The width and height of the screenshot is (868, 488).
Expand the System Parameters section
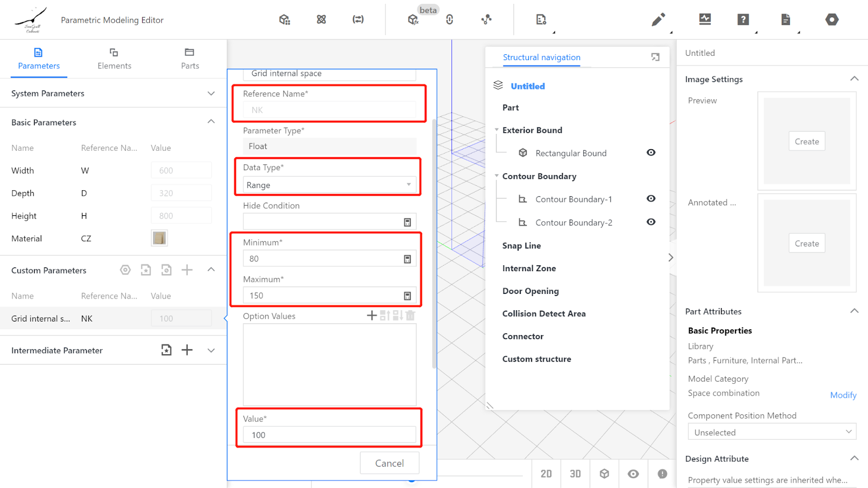[211, 93]
